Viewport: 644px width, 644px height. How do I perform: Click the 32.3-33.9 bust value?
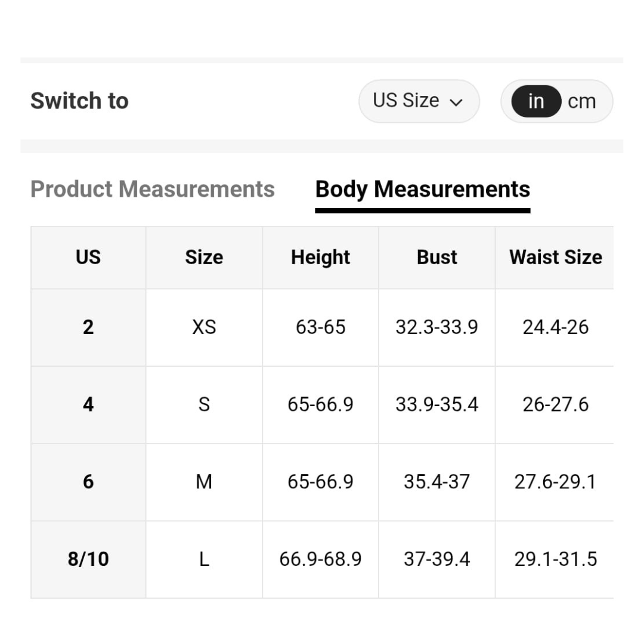(x=436, y=327)
